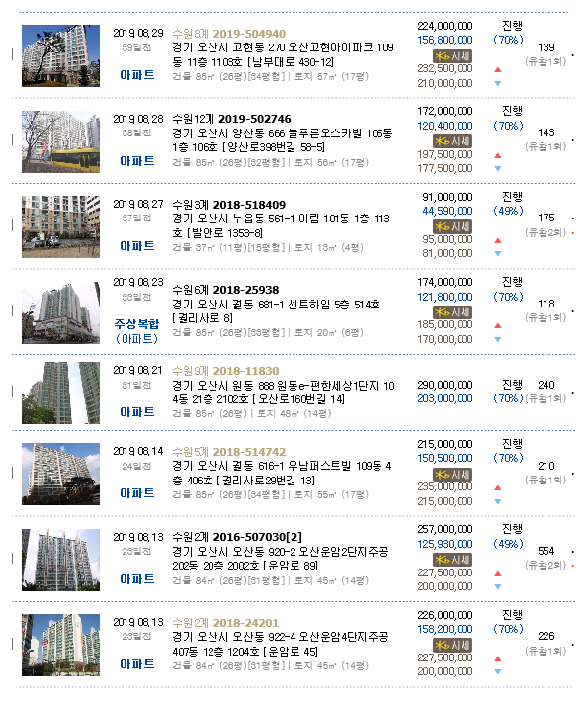Open case link 수원9계 2018-11830
The width and height of the screenshot is (588, 701).
(x=225, y=371)
